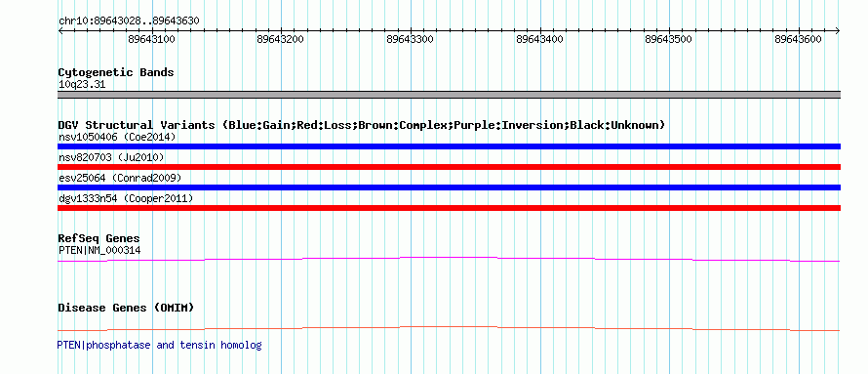Image resolution: width=868 pixels, height=374 pixels.
Task: Select ruler position 89643600
Action: 799,39
